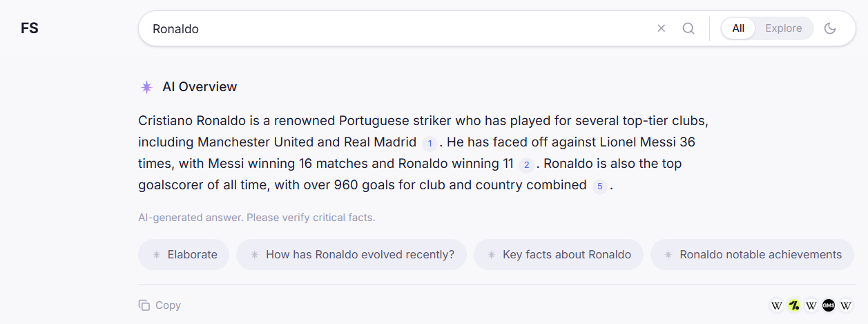868x324 pixels.
Task: Focus the search field containing "Ronaldo"
Action: [394, 28]
